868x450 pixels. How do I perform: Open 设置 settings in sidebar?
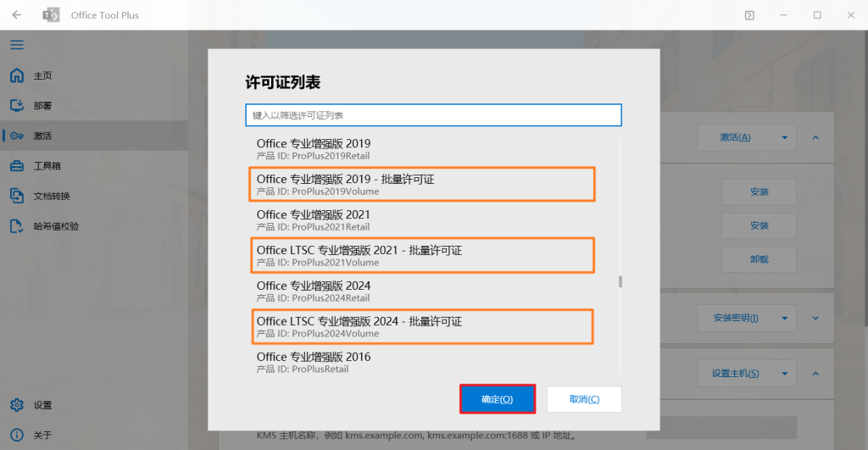coord(94,405)
